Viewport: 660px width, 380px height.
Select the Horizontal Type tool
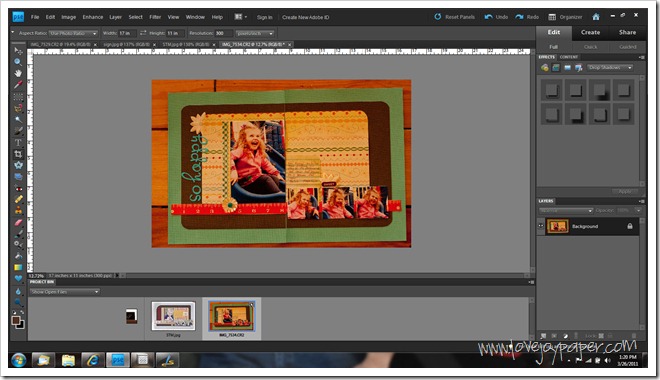tap(18, 142)
